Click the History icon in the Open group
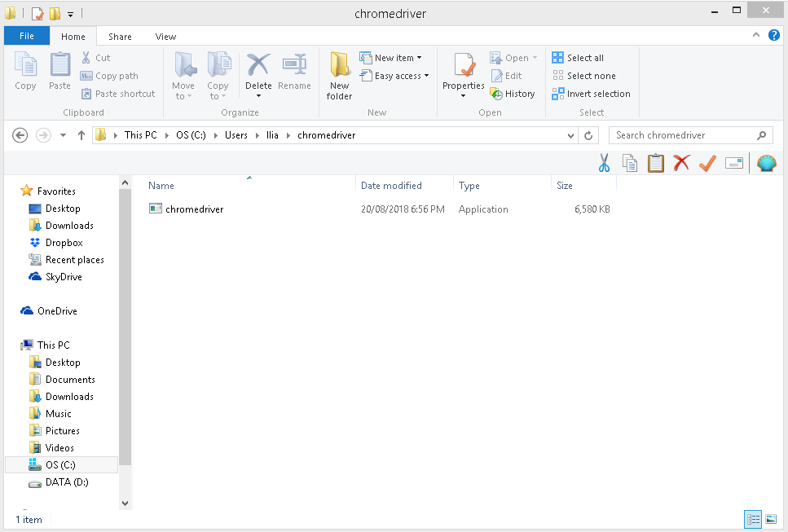This screenshot has width=788, height=532. pyautogui.click(x=513, y=93)
